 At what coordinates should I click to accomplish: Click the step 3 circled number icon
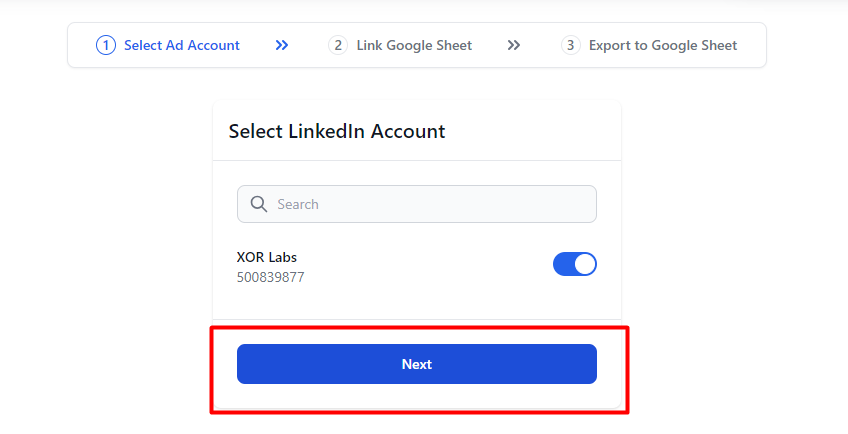pyautogui.click(x=571, y=45)
